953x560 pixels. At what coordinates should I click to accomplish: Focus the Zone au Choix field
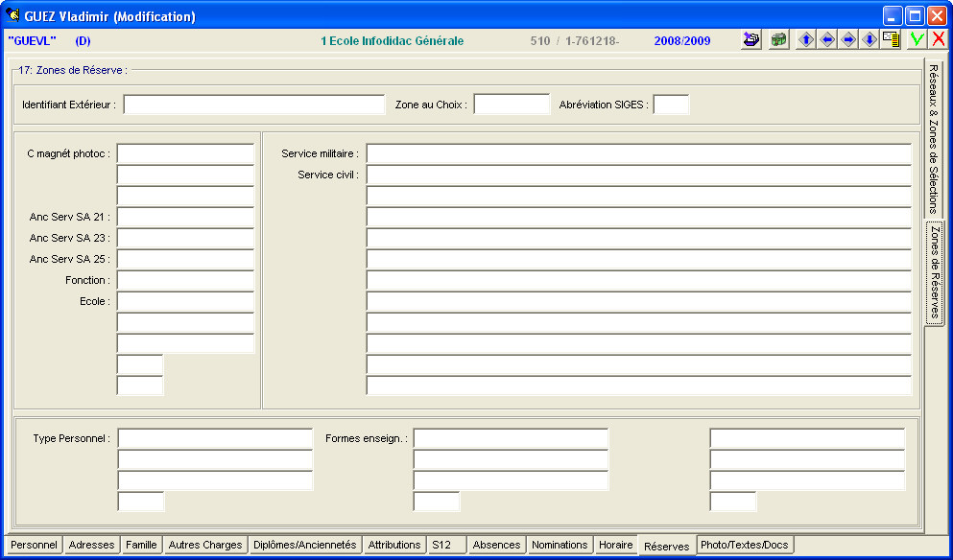(512, 105)
